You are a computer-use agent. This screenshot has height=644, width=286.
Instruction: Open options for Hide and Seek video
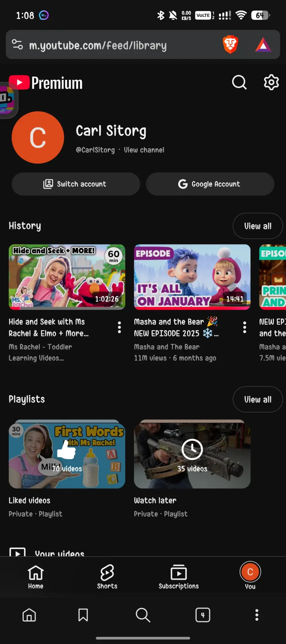[119, 327]
